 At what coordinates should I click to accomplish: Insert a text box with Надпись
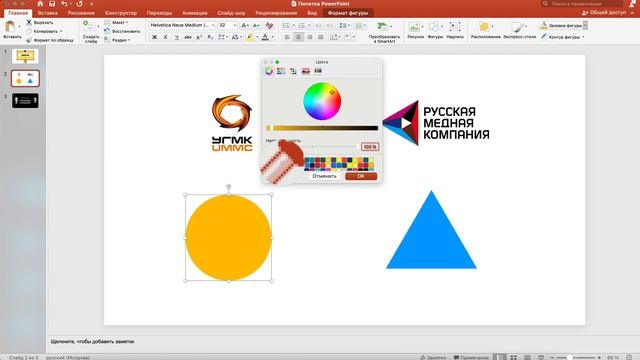(455, 30)
